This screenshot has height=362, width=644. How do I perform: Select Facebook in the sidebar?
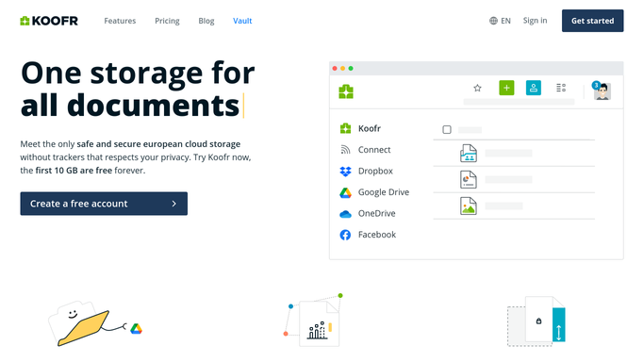(368, 235)
